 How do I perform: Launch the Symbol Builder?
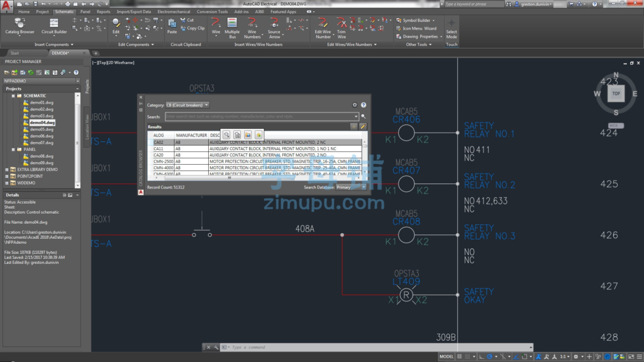coord(415,20)
